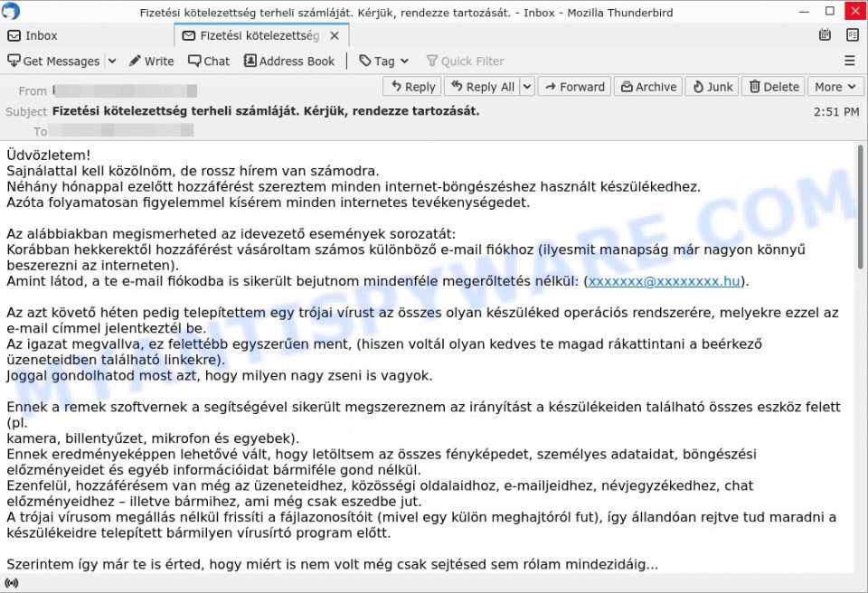Click the Thunderbird logo in the title bar

pos(11,11)
